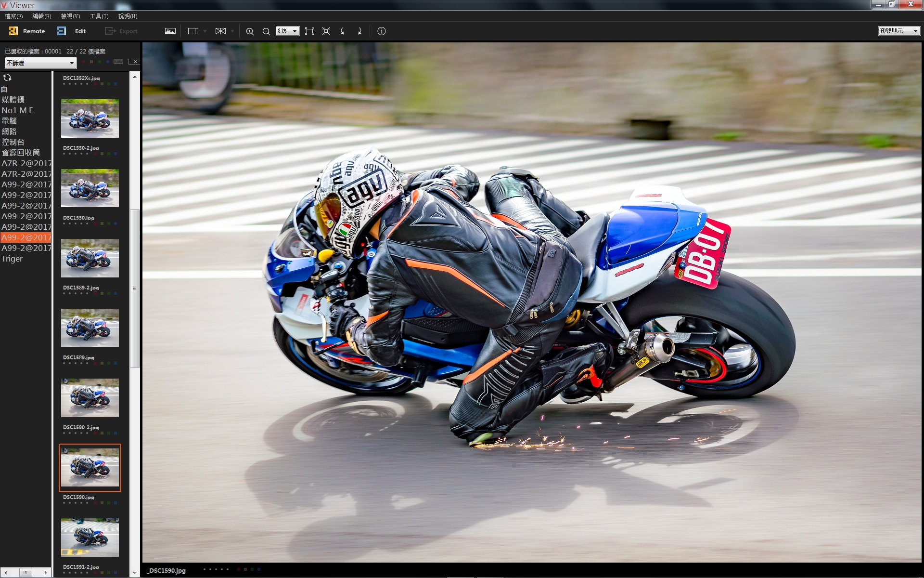Screen dimensions: 924x578
Task: Click folder tree scroll right arrow
Action: coord(46,573)
